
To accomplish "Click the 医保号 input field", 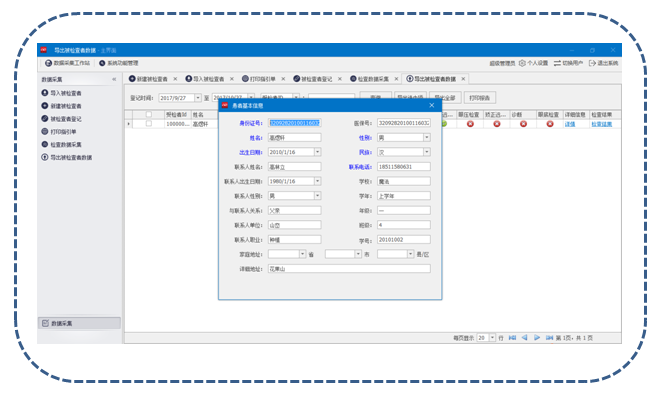I will (404, 123).
